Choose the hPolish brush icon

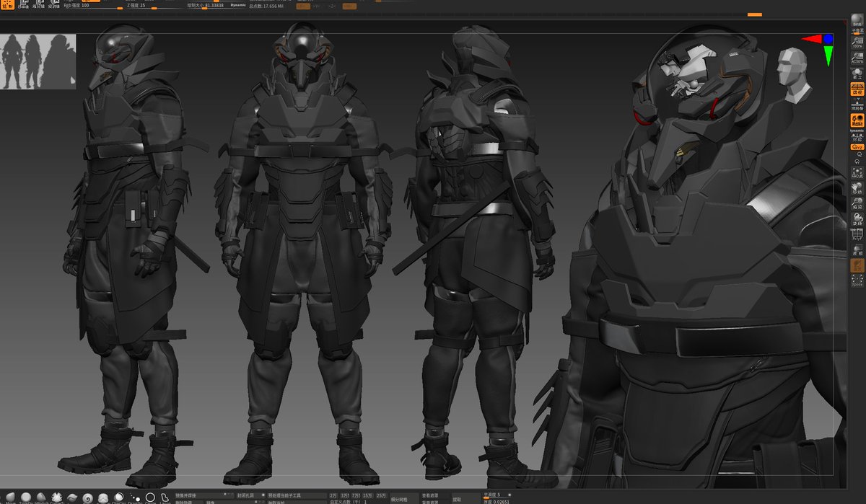41,498
